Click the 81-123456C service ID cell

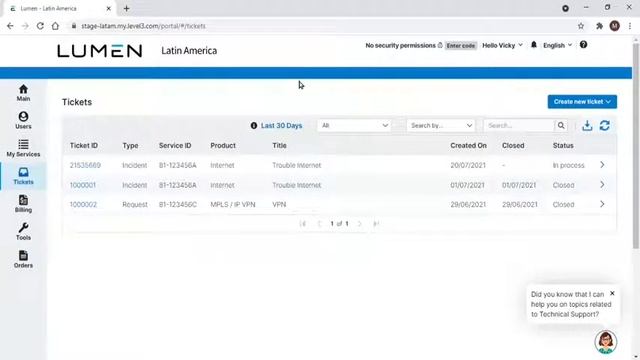point(178,204)
